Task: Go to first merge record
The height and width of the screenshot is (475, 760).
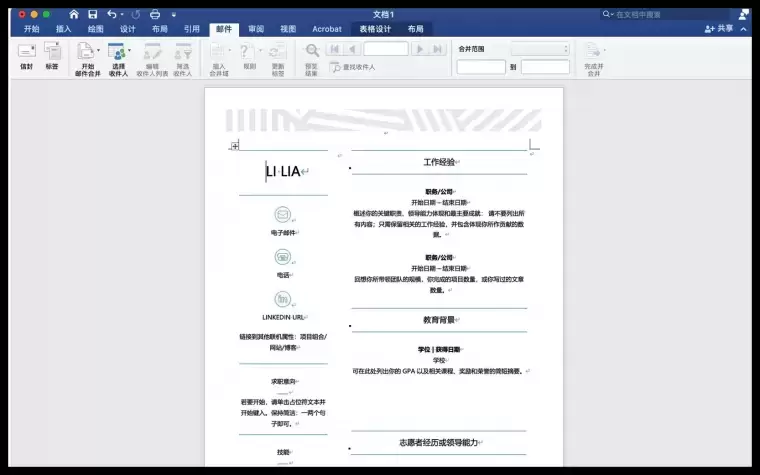Action: click(x=334, y=49)
